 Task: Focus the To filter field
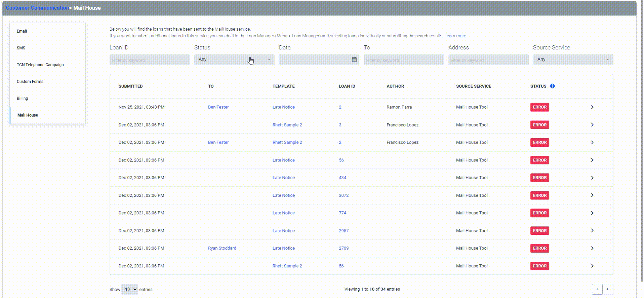pyautogui.click(x=404, y=60)
